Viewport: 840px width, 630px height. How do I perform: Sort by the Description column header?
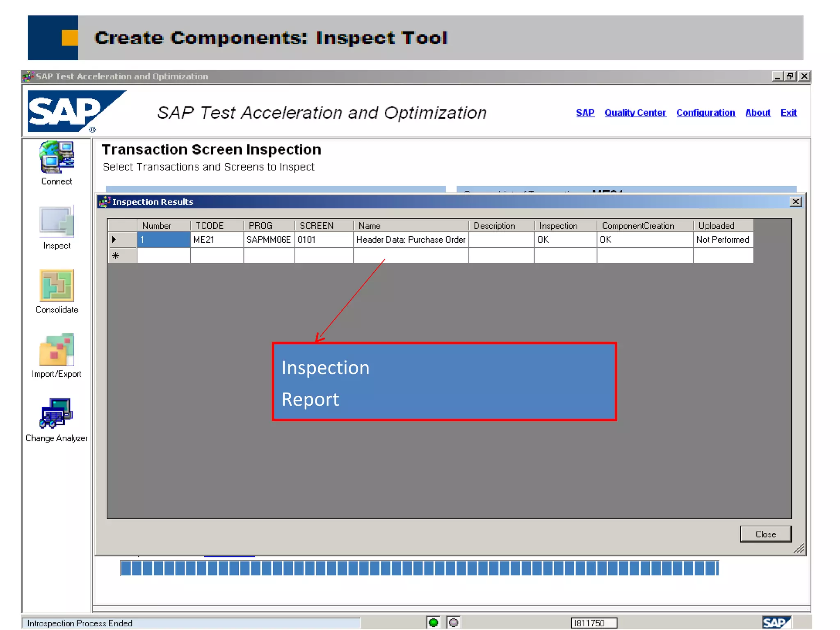click(x=501, y=226)
